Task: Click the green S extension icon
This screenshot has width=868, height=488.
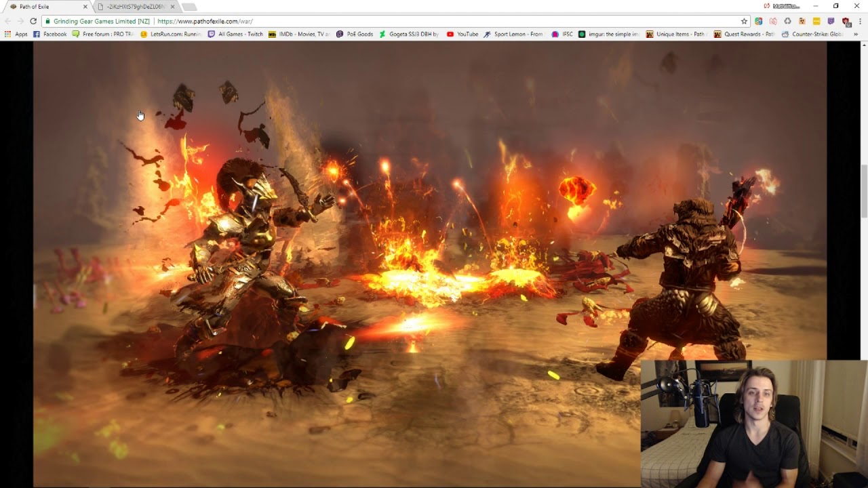Action: pyautogui.click(x=758, y=21)
